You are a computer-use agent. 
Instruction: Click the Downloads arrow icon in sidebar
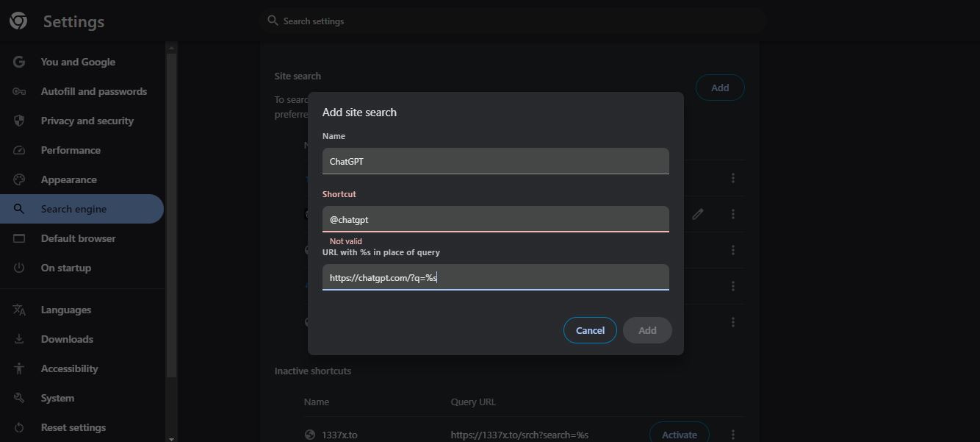click(18, 339)
